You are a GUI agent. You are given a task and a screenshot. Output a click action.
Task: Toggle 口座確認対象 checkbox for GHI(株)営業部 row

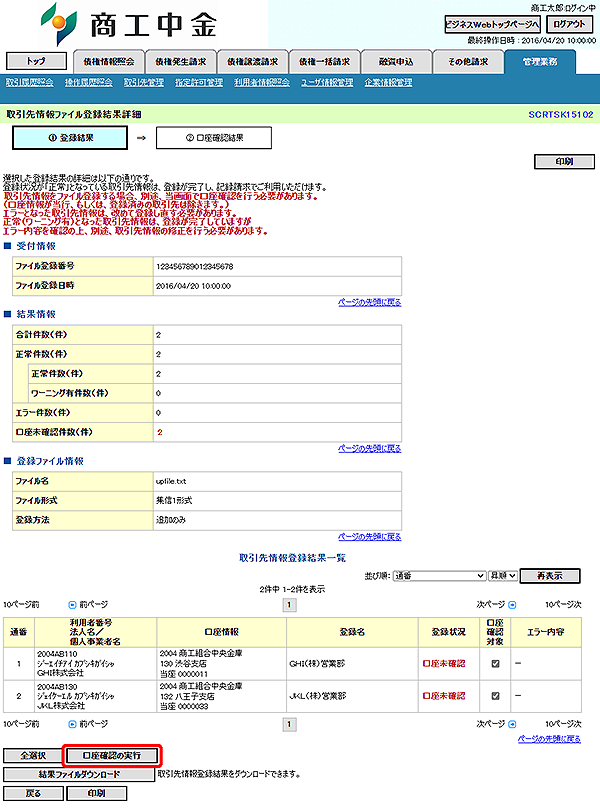tap(495, 664)
